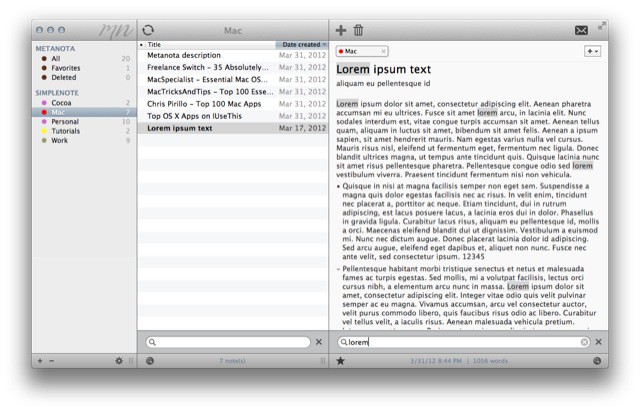Sort by Title column header
Screen dimensions: 640x412
click(210, 45)
